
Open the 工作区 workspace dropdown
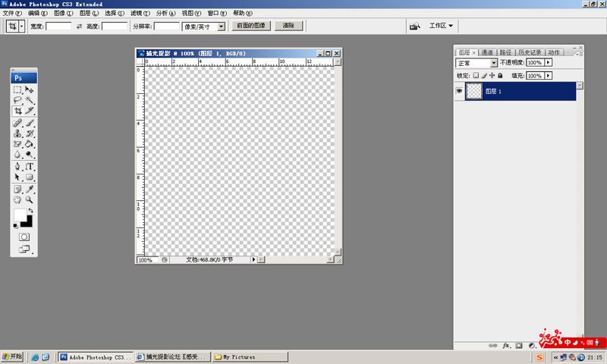point(441,26)
